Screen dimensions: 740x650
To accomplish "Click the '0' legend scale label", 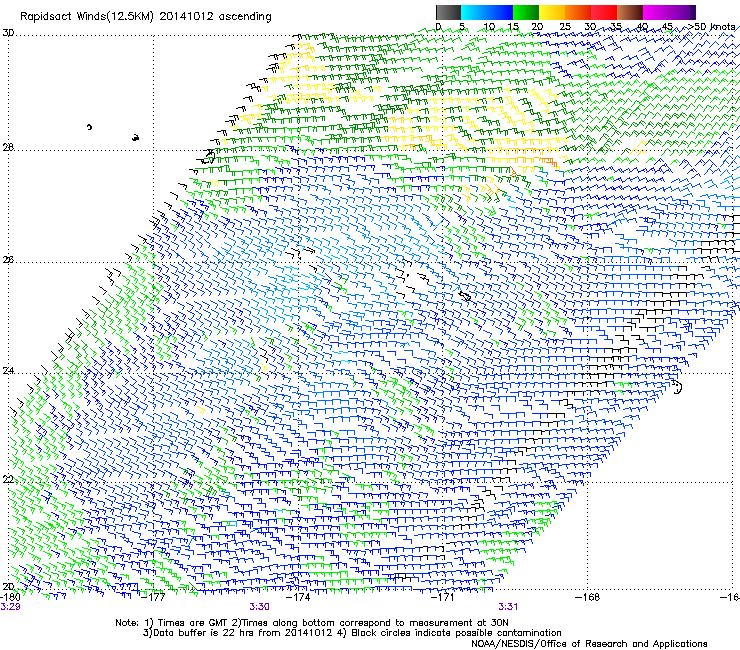I will pos(438,27).
